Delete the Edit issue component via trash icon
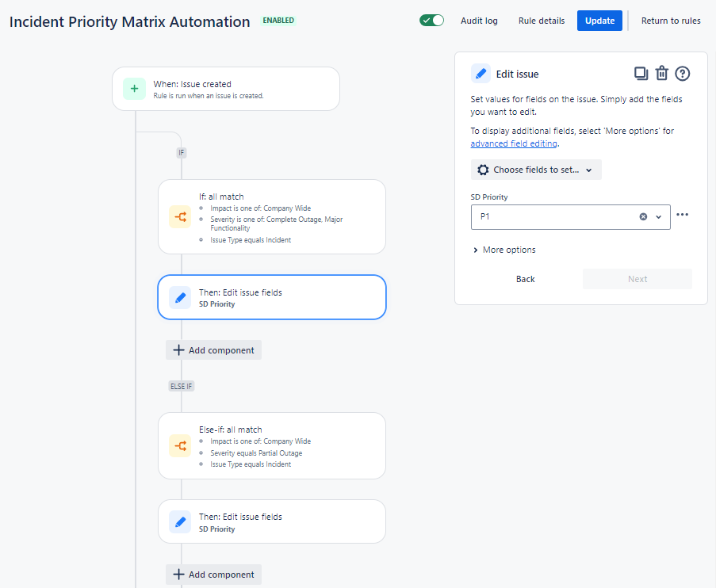 (662, 73)
